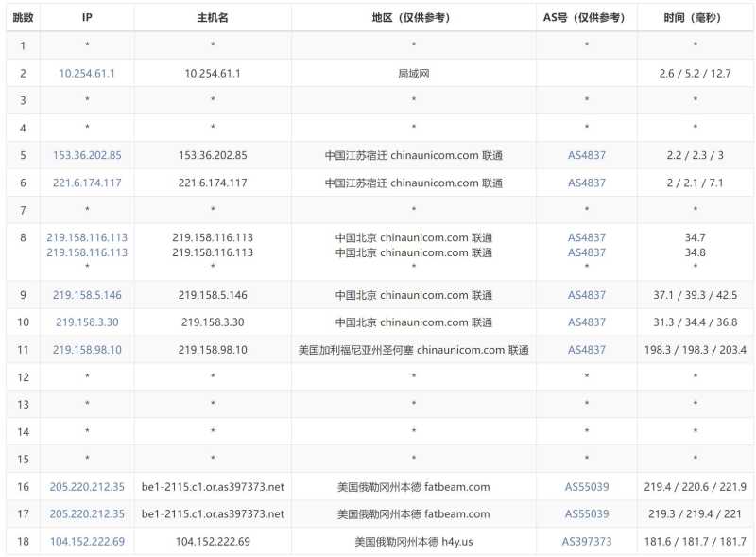Select the 局域网 cell in hop 2
The image size is (756, 557).
(x=413, y=73)
